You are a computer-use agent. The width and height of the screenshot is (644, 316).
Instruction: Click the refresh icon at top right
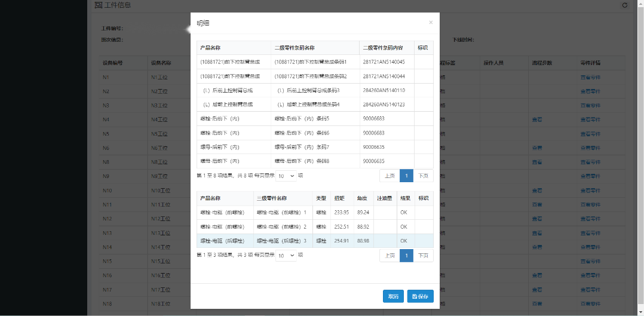coord(625,5)
